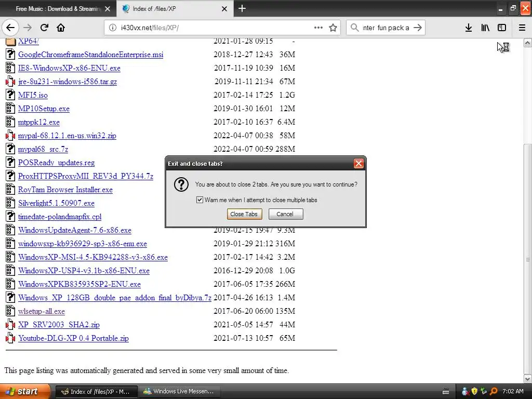The width and height of the screenshot is (532, 399).
Task: Open the home page icon
Action: tap(61, 28)
